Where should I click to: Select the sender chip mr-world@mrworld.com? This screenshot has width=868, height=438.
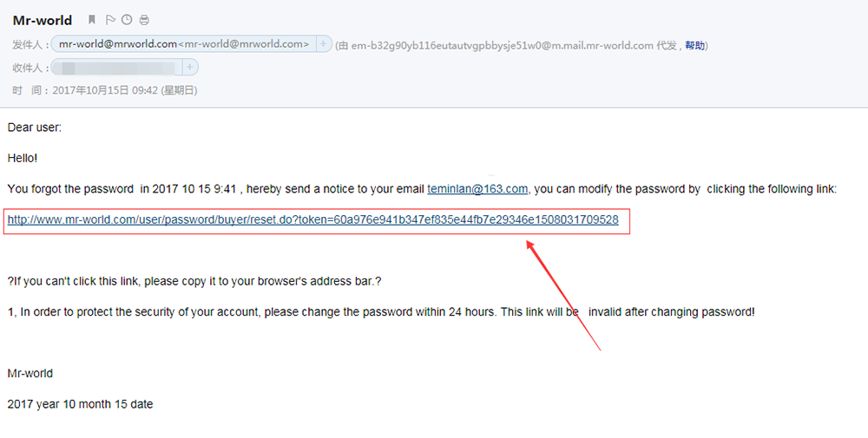click(184, 43)
